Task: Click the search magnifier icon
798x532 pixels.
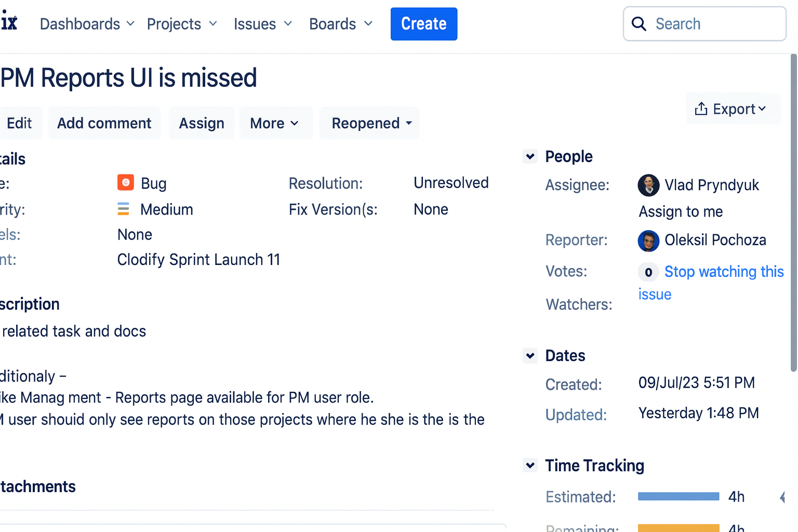Action: coord(639,23)
